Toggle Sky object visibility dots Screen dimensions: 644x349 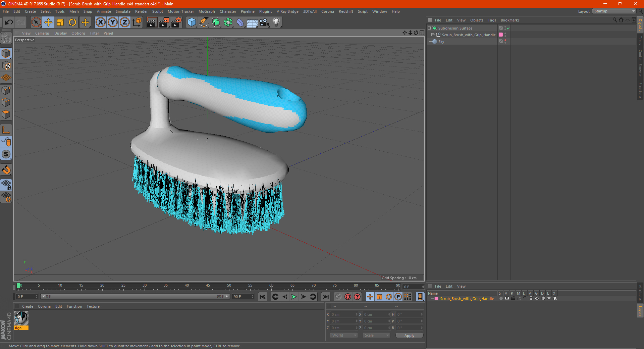pos(505,42)
